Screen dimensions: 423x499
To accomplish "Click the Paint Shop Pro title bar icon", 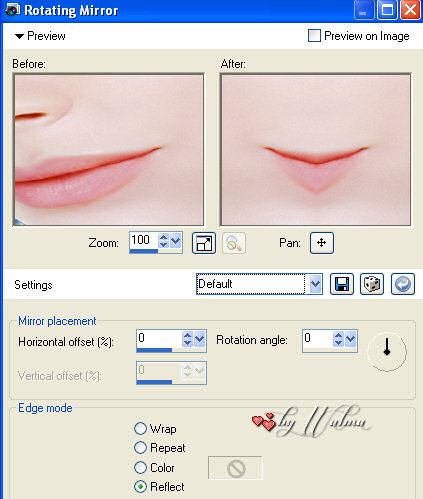I will point(13,10).
